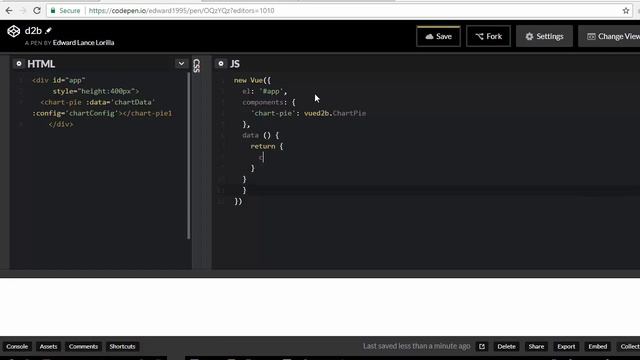
Task: Go forward in browser history
Action: point(23,11)
